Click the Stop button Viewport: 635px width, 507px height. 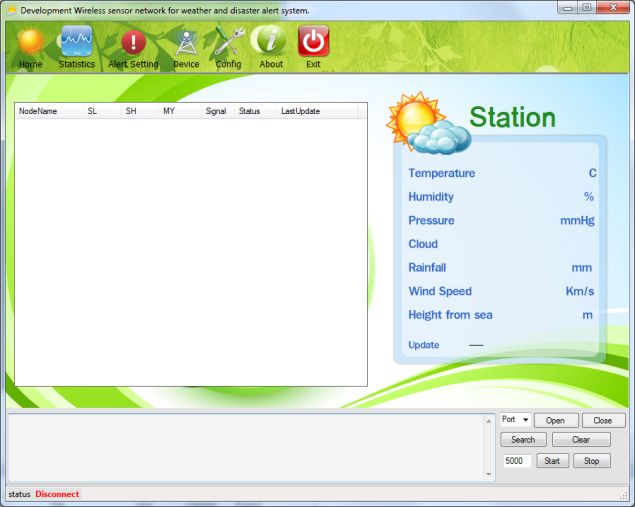(592, 460)
